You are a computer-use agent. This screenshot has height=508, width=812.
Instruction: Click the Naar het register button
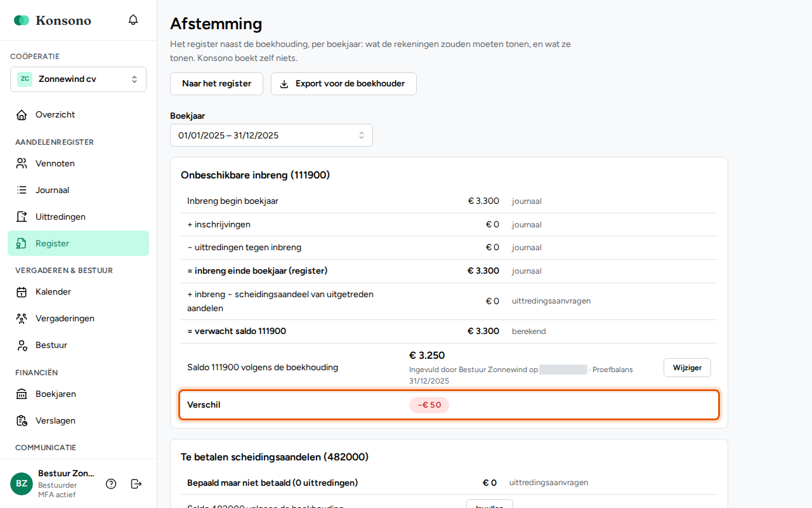216,84
